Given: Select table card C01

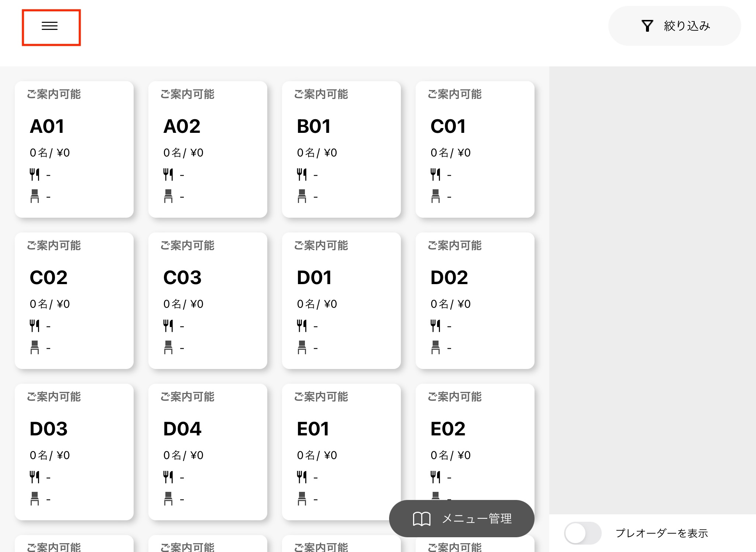Looking at the screenshot, I should click(x=475, y=149).
